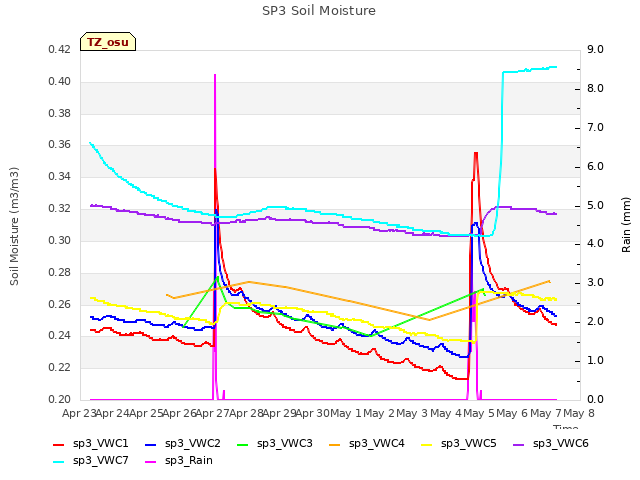Screen dimensions: 640x480
Task: Select the sp3_VWC2 legend entry
Action: (x=183, y=443)
